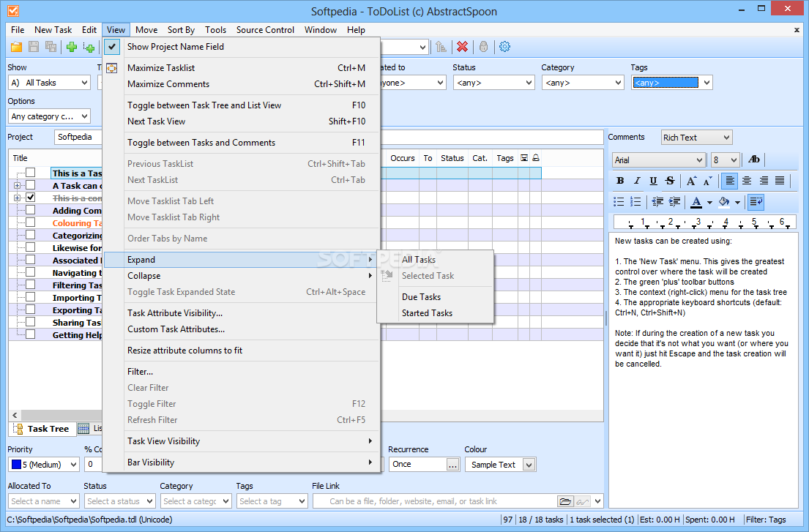809x532 pixels.
Task: Click the Recurrence ellipsis button
Action: (452, 465)
